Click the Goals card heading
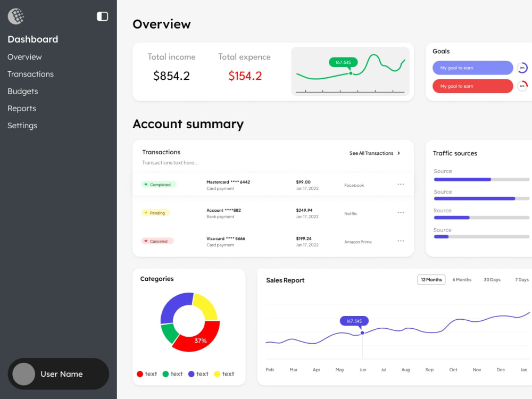 pos(441,51)
